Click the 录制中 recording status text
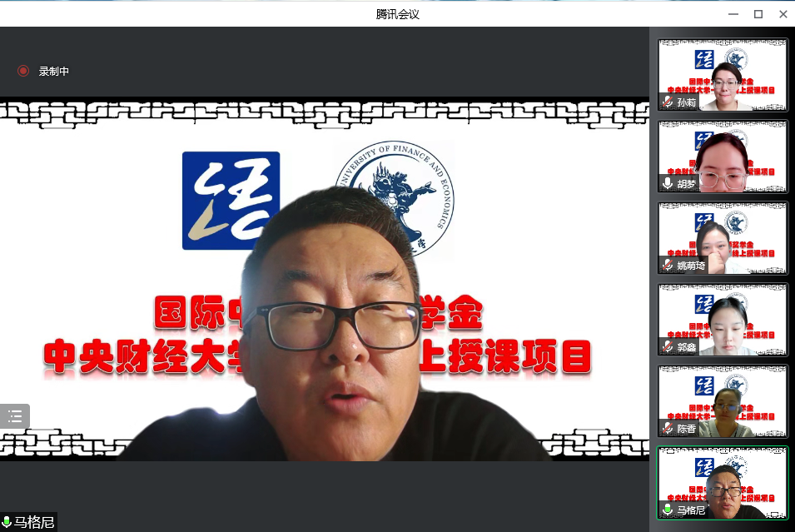This screenshot has height=532, width=795. [x=54, y=72]
